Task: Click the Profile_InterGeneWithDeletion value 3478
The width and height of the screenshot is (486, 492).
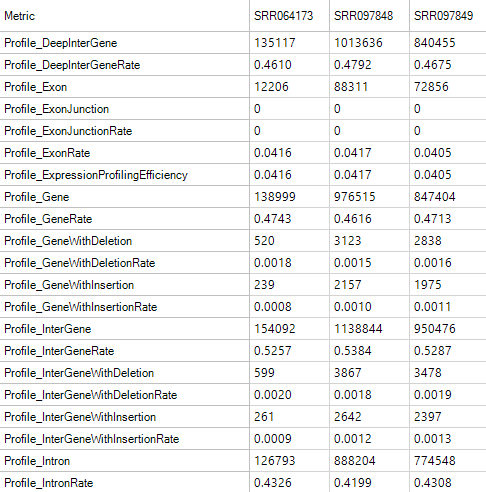Action: (428, 373)
